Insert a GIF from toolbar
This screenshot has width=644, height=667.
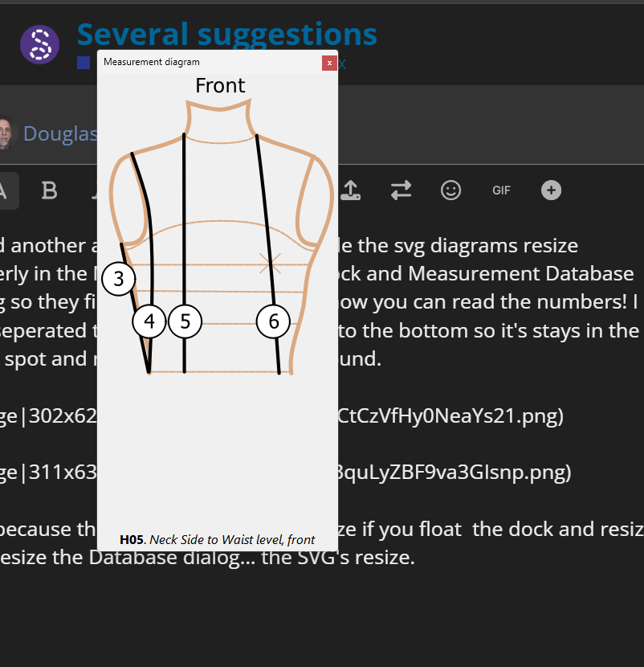tap(501, 190)
